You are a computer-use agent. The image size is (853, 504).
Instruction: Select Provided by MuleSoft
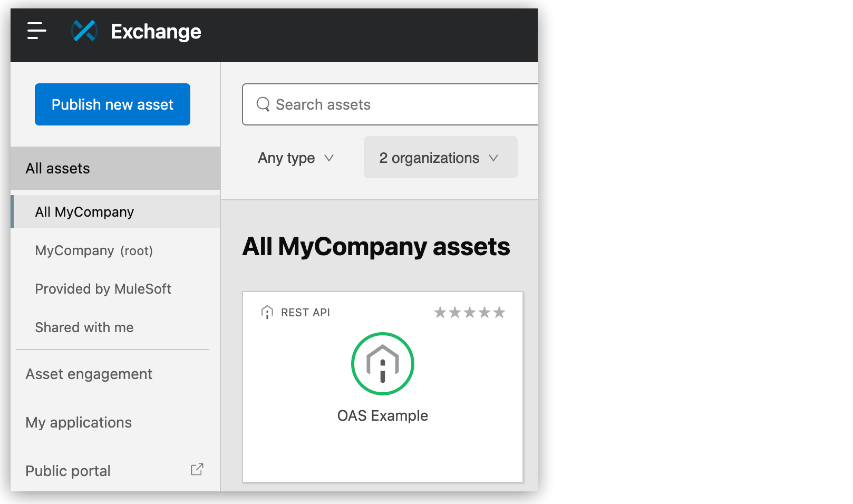tap(103, 289)
